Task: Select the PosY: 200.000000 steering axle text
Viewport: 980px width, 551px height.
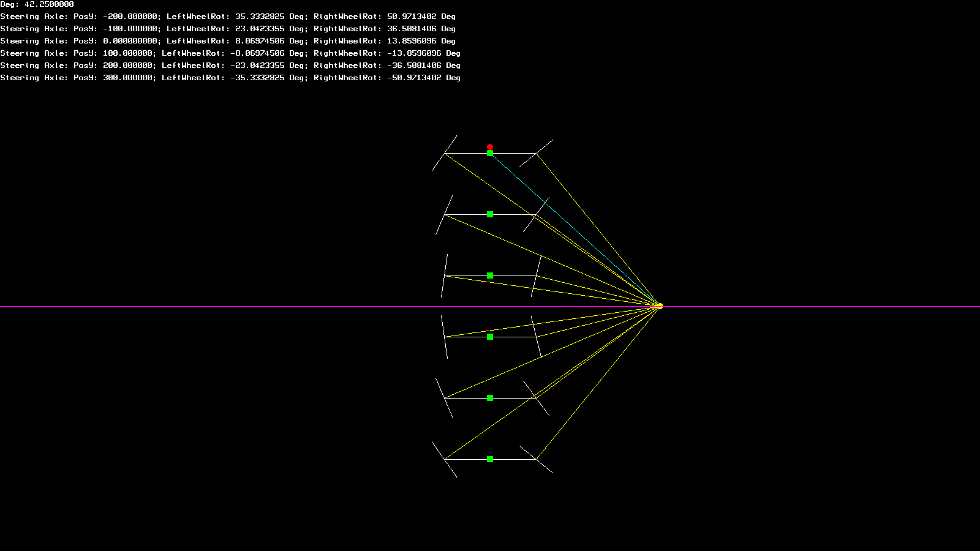Action: click(230, 66)
